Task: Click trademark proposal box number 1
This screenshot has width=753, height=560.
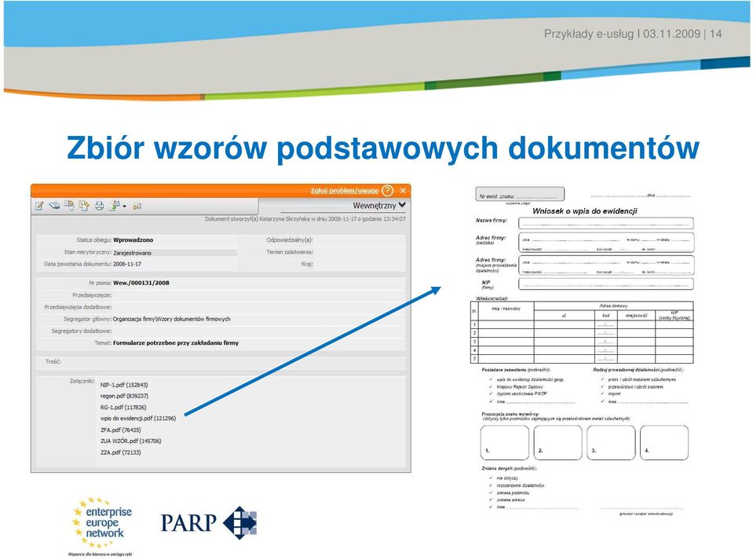Action: coord(504,442)
